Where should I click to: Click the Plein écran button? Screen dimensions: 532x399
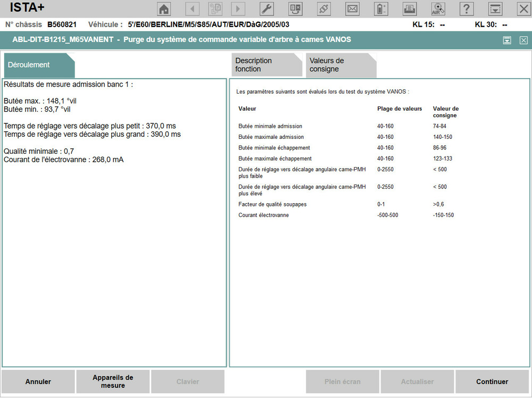(x=342, y=381)
